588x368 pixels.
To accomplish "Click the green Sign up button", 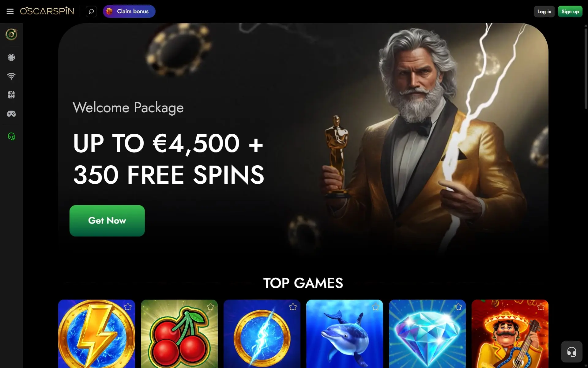I will 570,12.
